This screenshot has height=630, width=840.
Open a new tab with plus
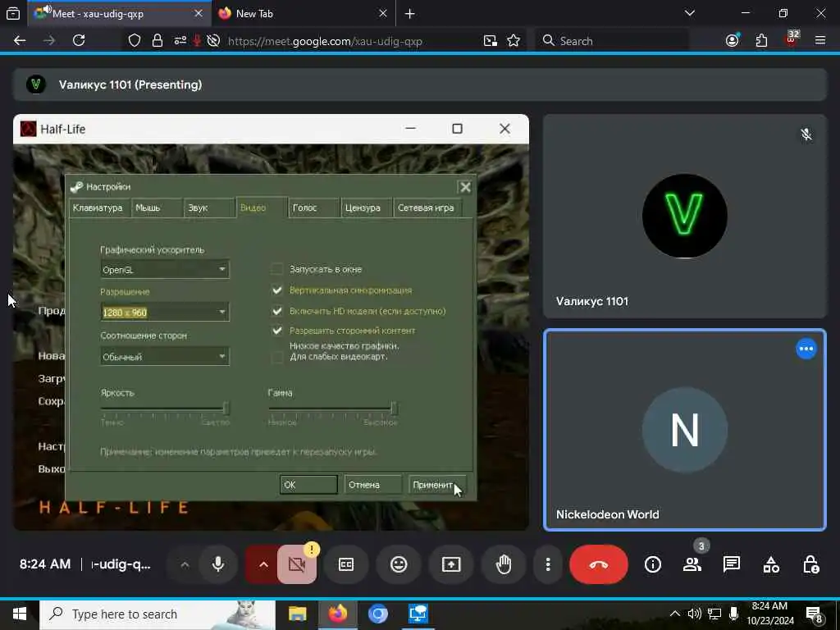coord(410,14)
